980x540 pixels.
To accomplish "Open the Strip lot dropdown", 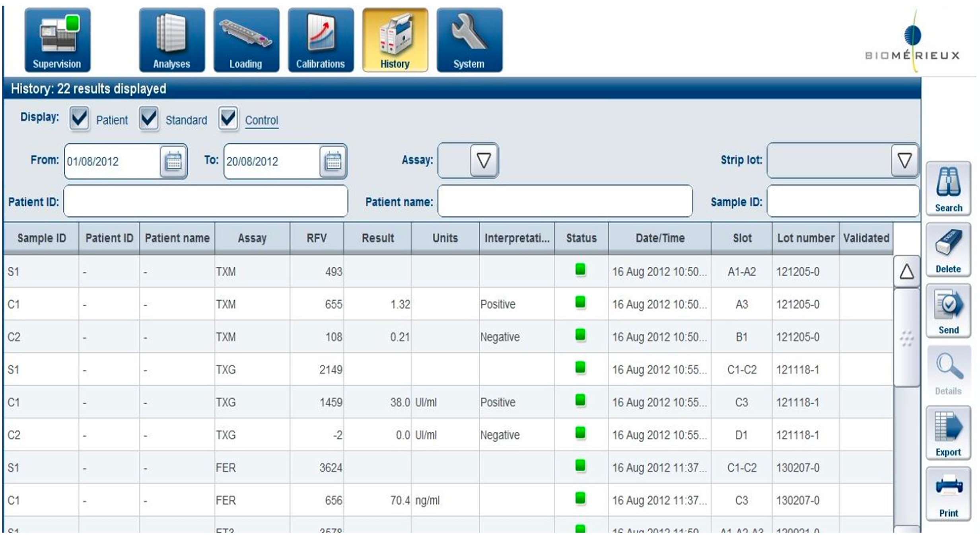I will coord(904,161).
